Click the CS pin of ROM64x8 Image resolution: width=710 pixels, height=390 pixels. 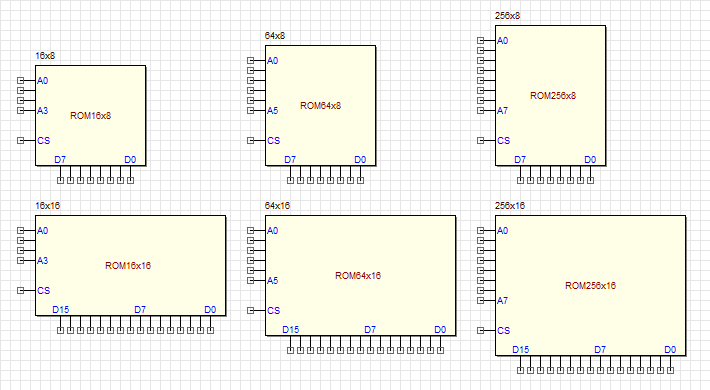[250, 140]
